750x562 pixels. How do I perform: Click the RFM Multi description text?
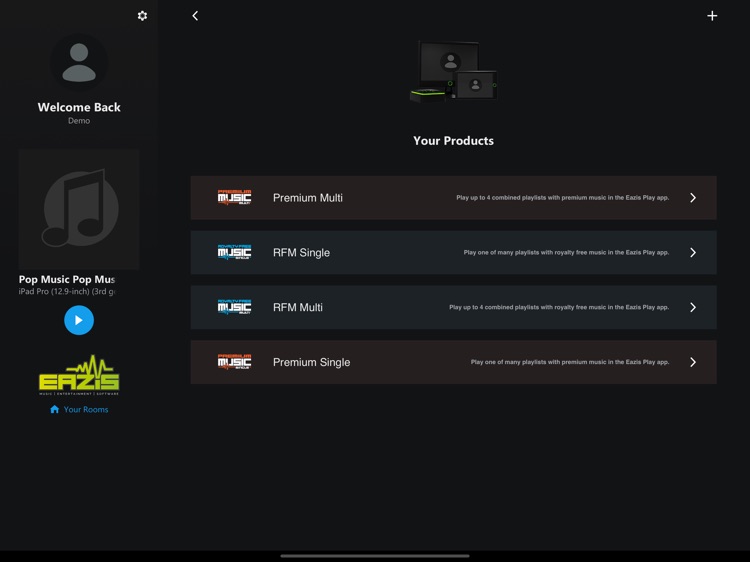pyautogui.click(x=559, y=307)
